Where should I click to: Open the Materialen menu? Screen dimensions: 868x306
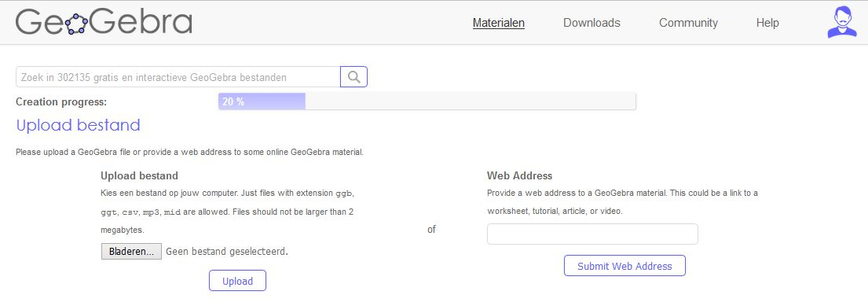[499, 23]
